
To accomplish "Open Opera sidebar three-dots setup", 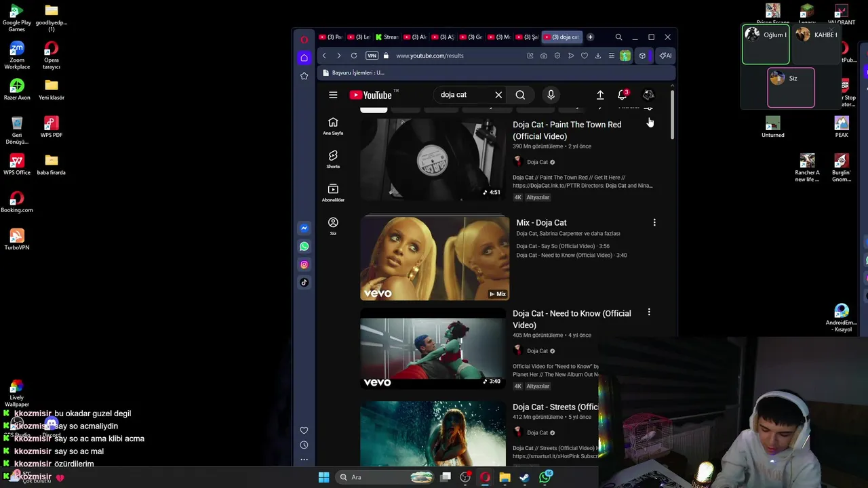I will coord(304,460).
